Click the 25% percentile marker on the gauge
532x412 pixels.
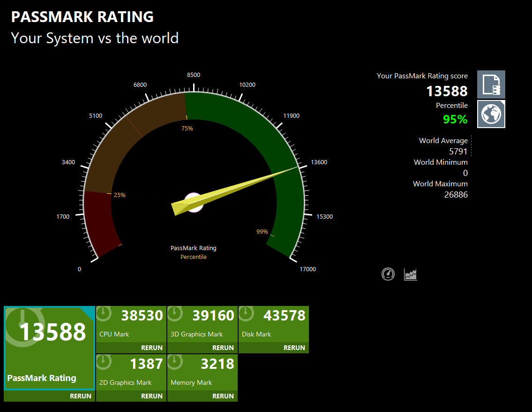click(120, 195)
